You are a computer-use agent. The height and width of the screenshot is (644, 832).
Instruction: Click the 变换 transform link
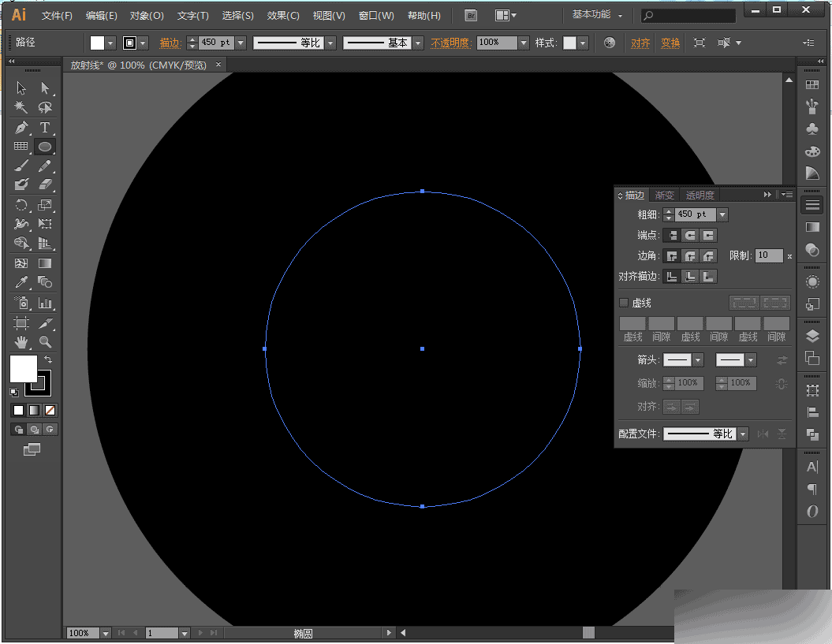click(670, 43)
